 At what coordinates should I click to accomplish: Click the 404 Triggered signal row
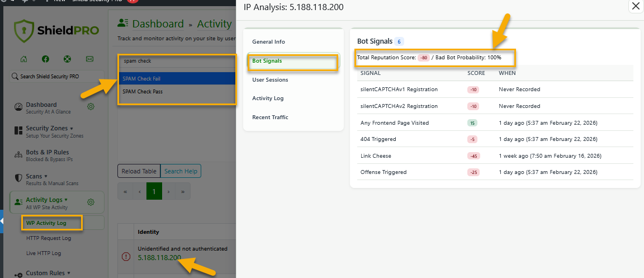495,139
